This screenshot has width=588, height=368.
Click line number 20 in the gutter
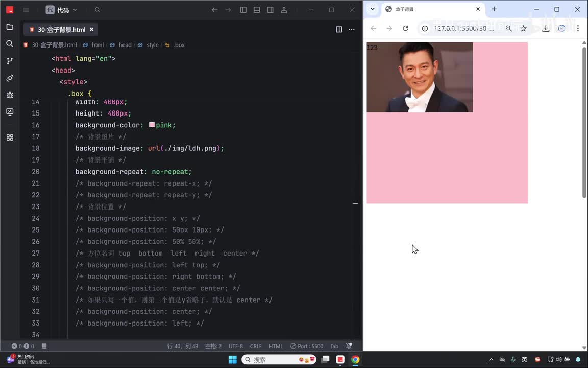point(36,172)
